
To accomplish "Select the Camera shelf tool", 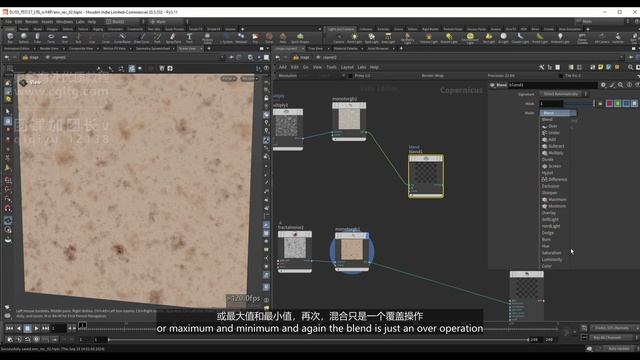I will 339,38.
